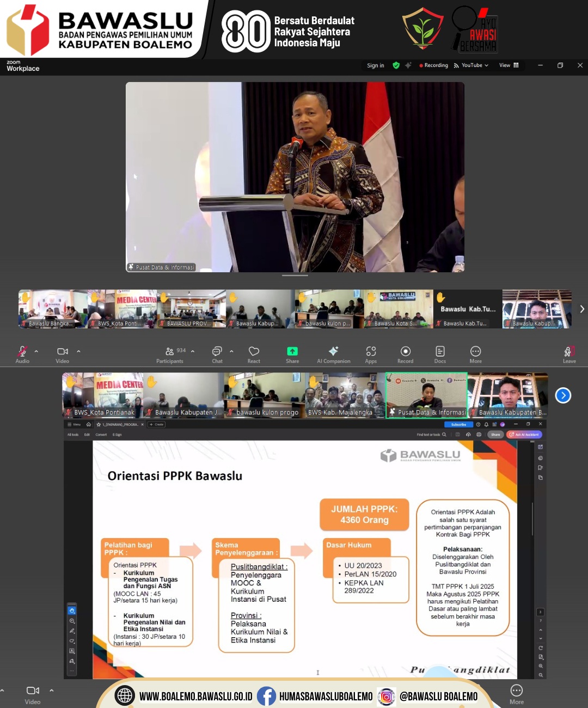Click zoom-in magnifier in Acrobat right rail
The width and height of the screenshot is (588, 708).
(541, 666)
